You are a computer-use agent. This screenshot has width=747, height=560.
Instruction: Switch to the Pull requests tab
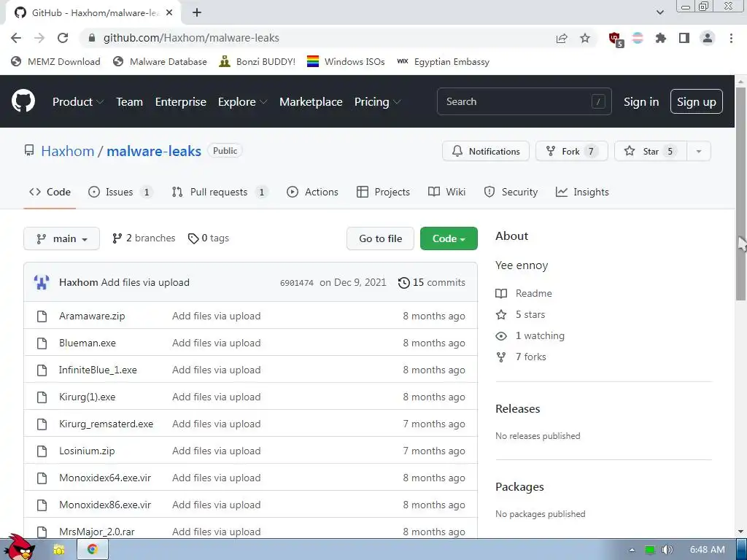pyautogui.click(x=220, y=192)
